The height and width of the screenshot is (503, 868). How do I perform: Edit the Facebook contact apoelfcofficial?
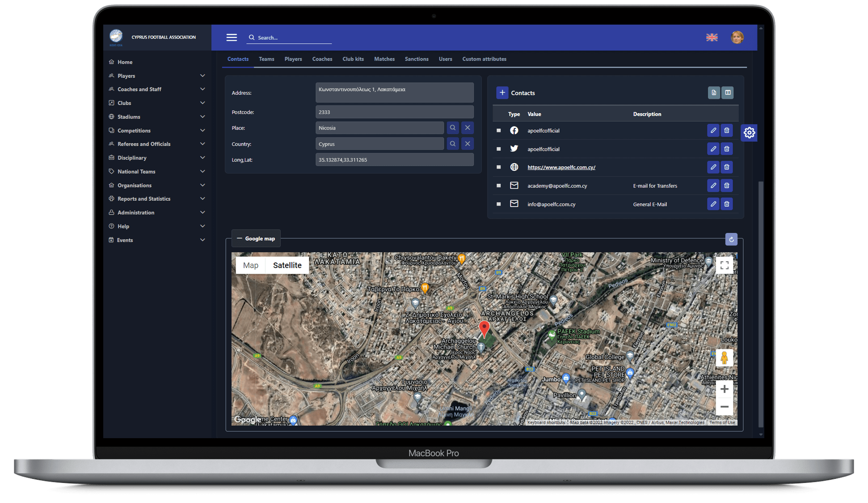point(712,130)
